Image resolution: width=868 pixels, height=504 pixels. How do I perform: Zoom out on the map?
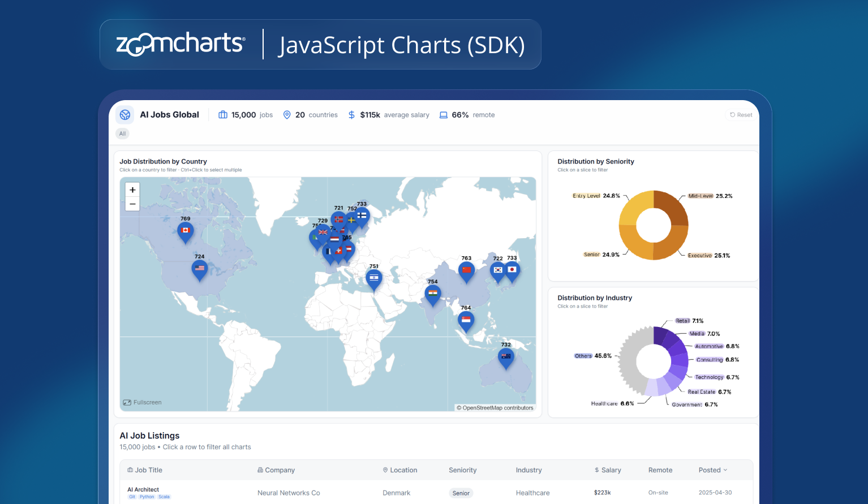(132, 204)
